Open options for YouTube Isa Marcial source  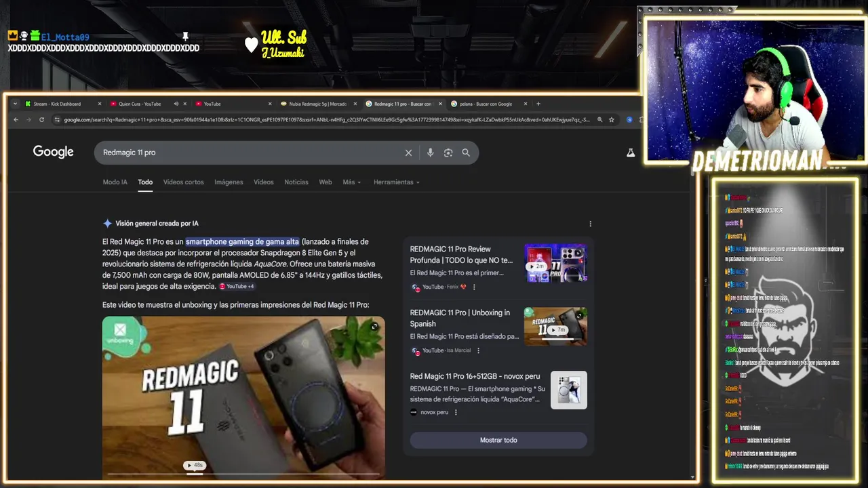(478, 351)
